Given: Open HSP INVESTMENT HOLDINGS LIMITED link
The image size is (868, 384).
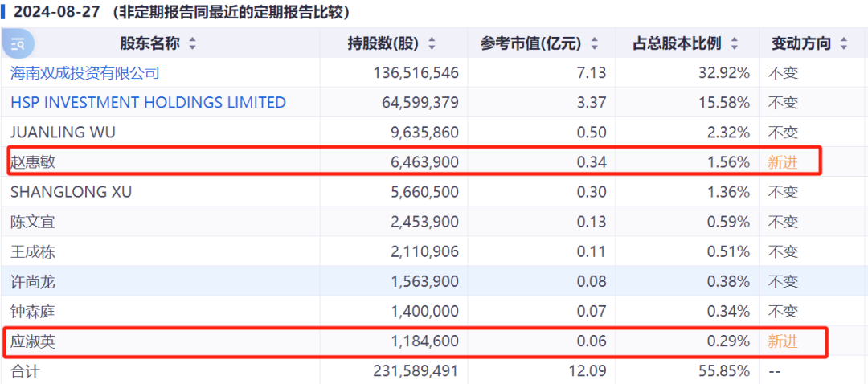Looking at the screenshot, I should [x=148, y=103].
